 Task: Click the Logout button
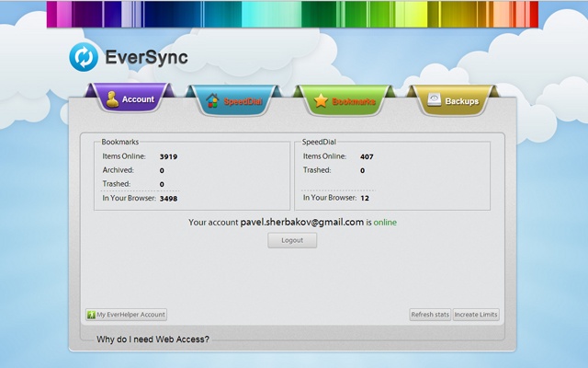coord(292,240)
